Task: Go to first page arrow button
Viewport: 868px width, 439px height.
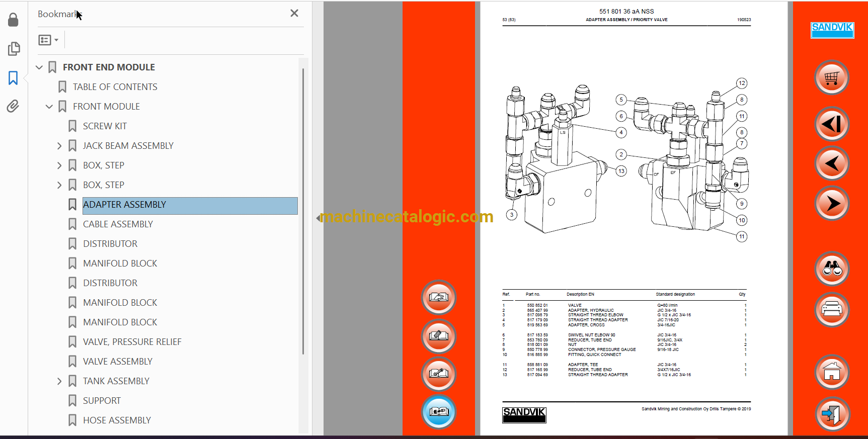Action: (x=831, y=124)
